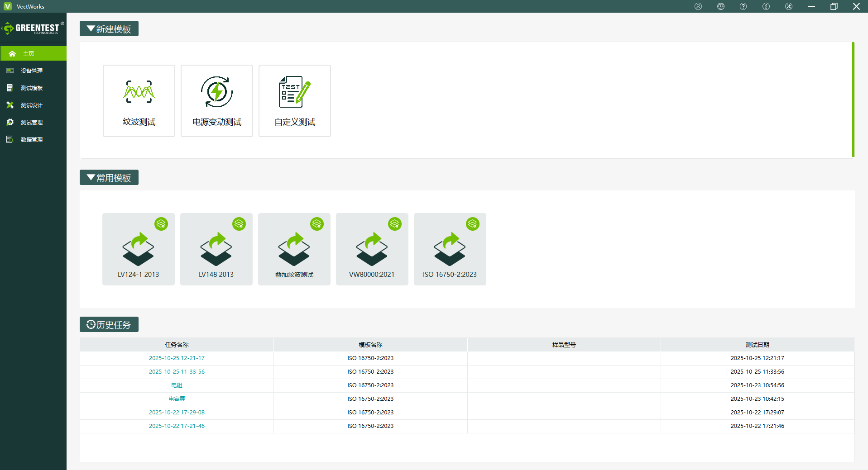Open 测试设计 in the sidebar
The width and height of the screenshot is (868, 470).
32,105
